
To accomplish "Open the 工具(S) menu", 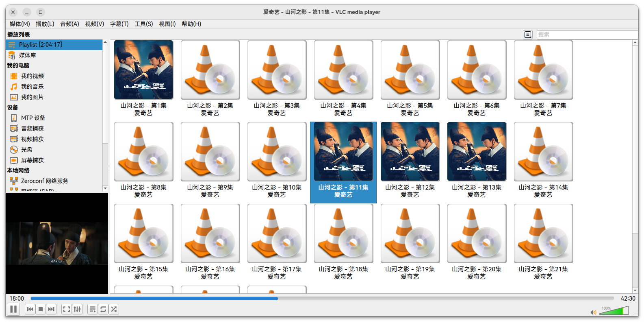I will 143,24.
